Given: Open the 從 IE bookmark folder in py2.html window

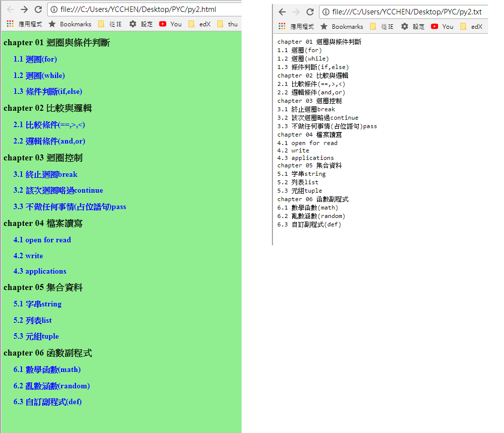Looking at the screenshot, I should point(110,24).
